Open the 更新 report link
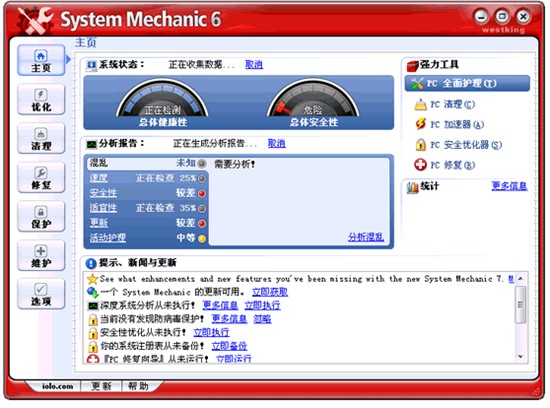The image size is (550, 408). (x=98, y=223)
